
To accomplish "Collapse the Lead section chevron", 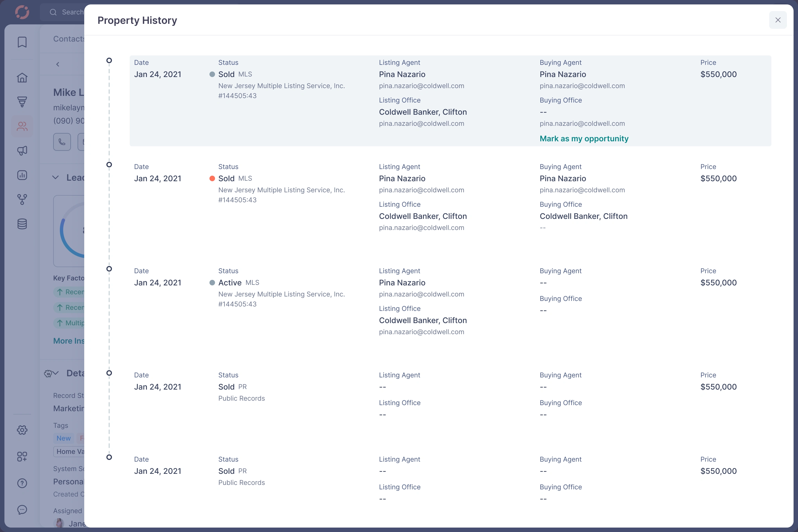I will pyautogui.click(x=55, y=177).
